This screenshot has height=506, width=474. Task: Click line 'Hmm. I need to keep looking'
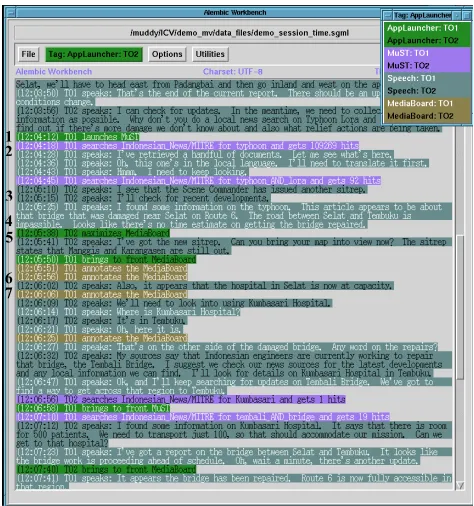click(x=132, y=172)
